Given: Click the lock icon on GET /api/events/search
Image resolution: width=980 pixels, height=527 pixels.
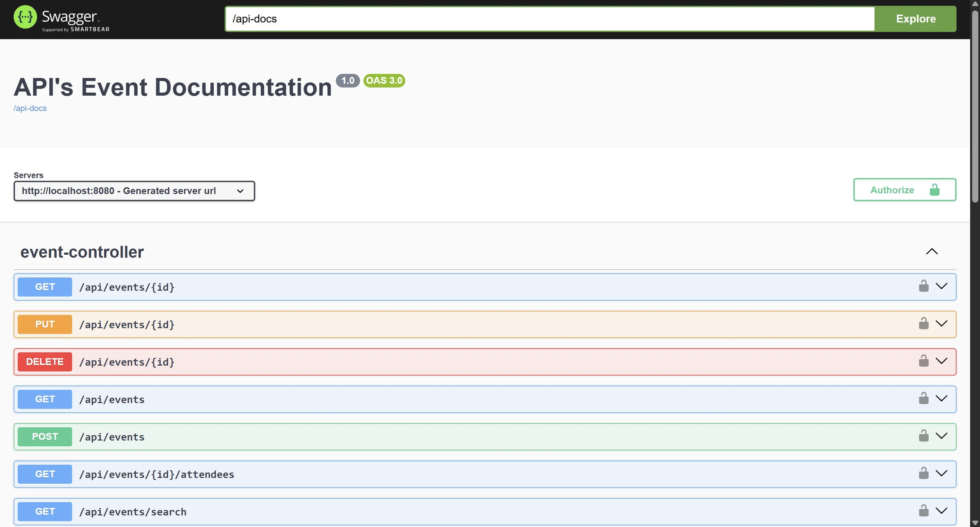Looking at the screenshot, I should tap(924, 511).
